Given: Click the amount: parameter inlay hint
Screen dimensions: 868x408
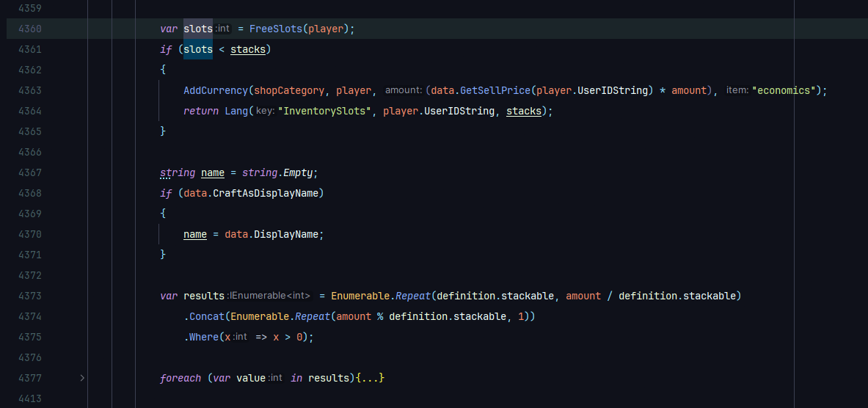Looking at the screenshot, I should [x=404, y=90].
